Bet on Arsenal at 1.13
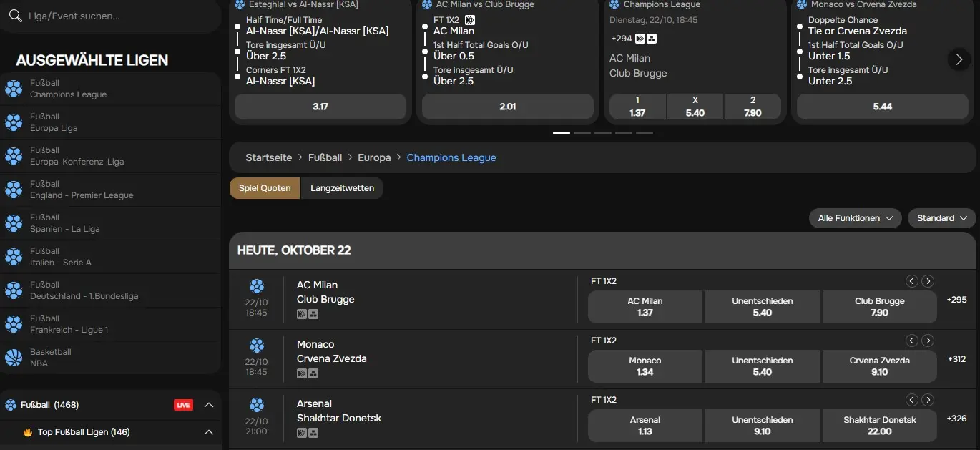The height and width of the screenshot is (450, 980). point(645,426)
